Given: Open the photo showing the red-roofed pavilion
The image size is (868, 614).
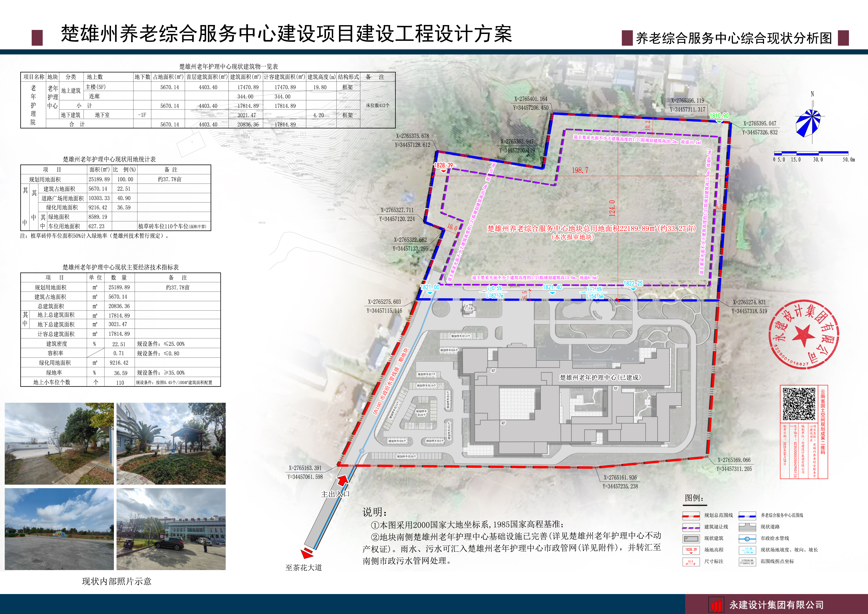Looking at the screenshot, I should (171, 444).
